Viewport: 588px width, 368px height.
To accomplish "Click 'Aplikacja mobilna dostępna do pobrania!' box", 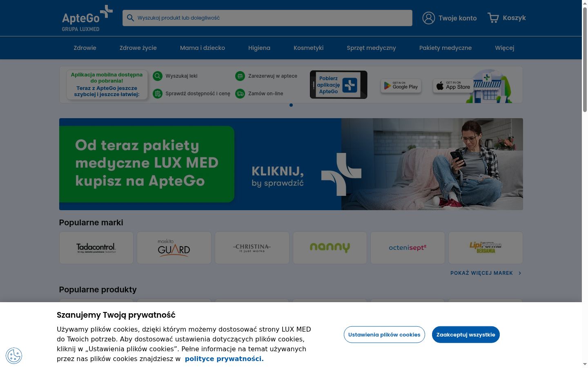I will (107, 85).
